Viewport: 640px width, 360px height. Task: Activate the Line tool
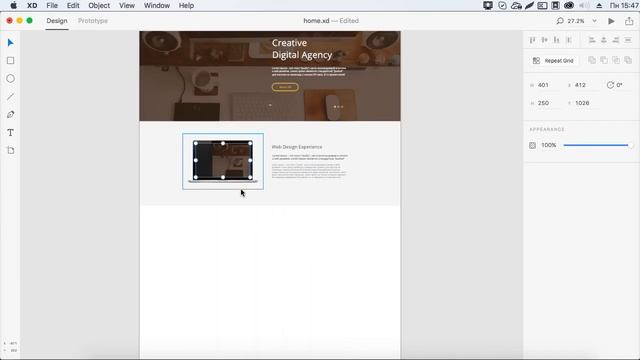click(11, 97)
